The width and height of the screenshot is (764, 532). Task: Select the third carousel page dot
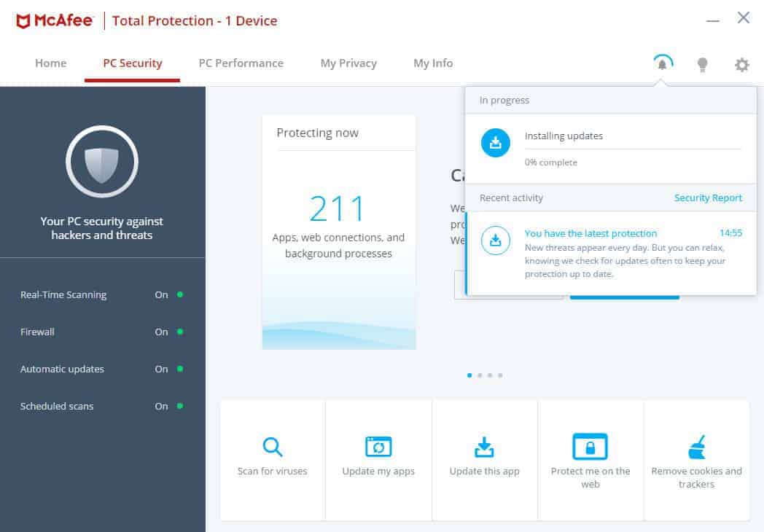pyautogui.click(x=490, y=375)
